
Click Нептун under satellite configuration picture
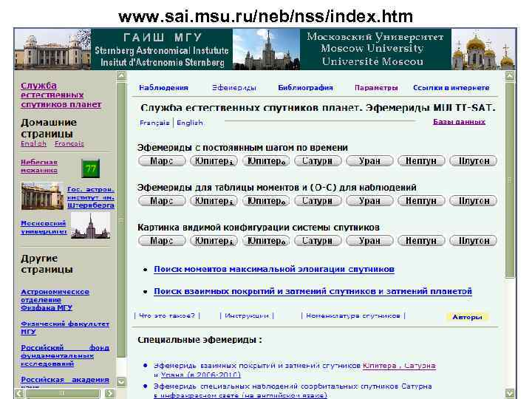(421, 241)
